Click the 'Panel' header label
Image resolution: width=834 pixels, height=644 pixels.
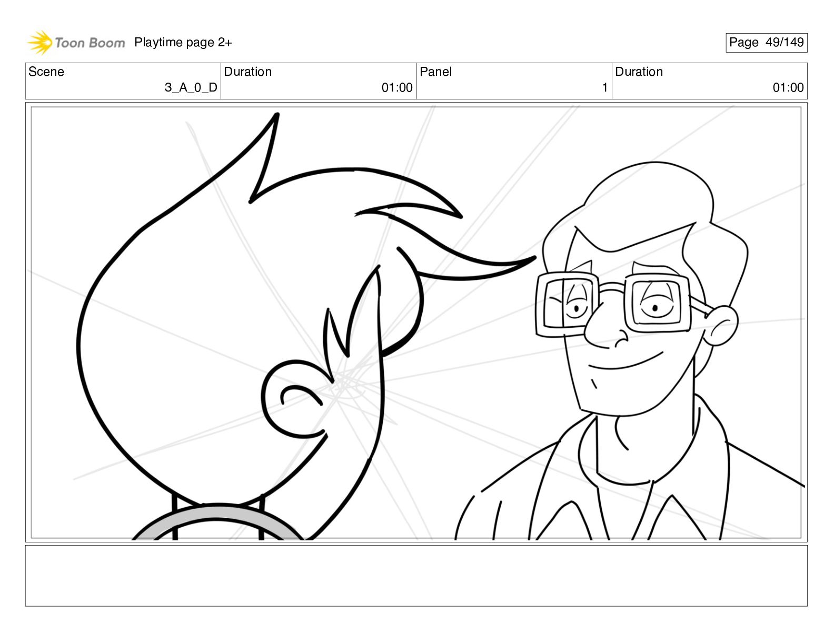tap(436, 72)
